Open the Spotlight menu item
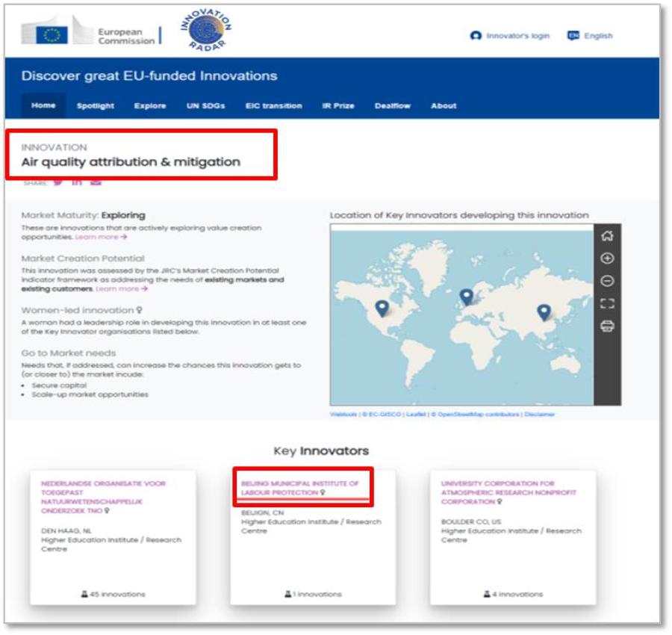Viewport: 672px width, 635px height. click(96, 106)
